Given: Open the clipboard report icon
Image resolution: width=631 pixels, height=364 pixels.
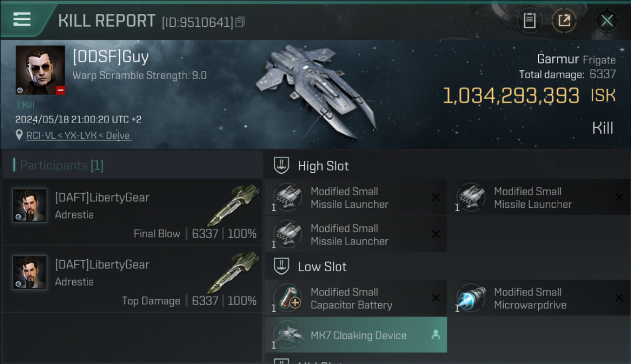Looking at the screenshot, I should coord(530,20).
